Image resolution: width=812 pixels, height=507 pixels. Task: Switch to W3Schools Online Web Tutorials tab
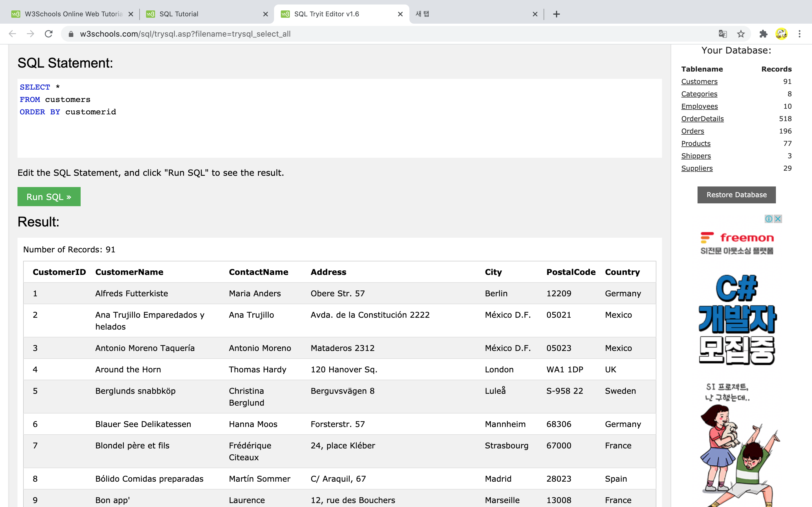(74, 14)
